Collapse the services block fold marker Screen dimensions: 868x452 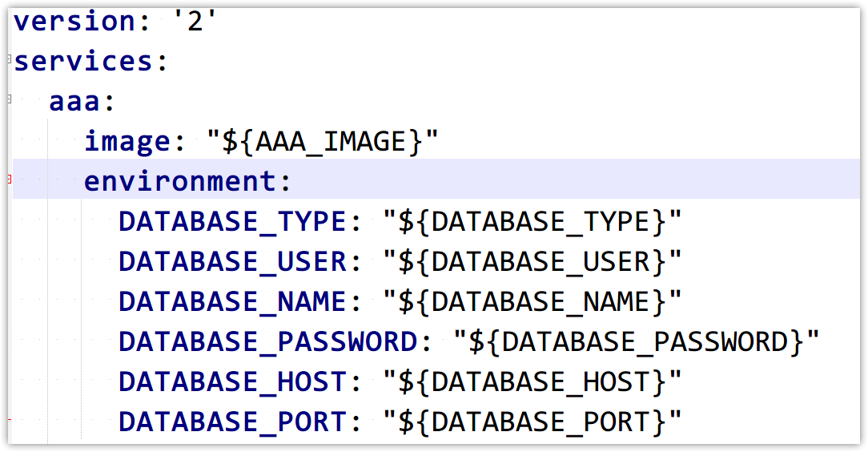[10, 59]
